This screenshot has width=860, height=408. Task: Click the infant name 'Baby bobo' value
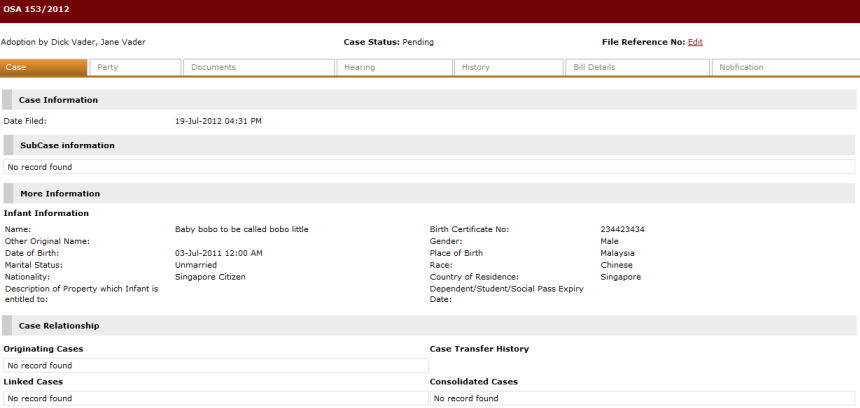(241, 229)
